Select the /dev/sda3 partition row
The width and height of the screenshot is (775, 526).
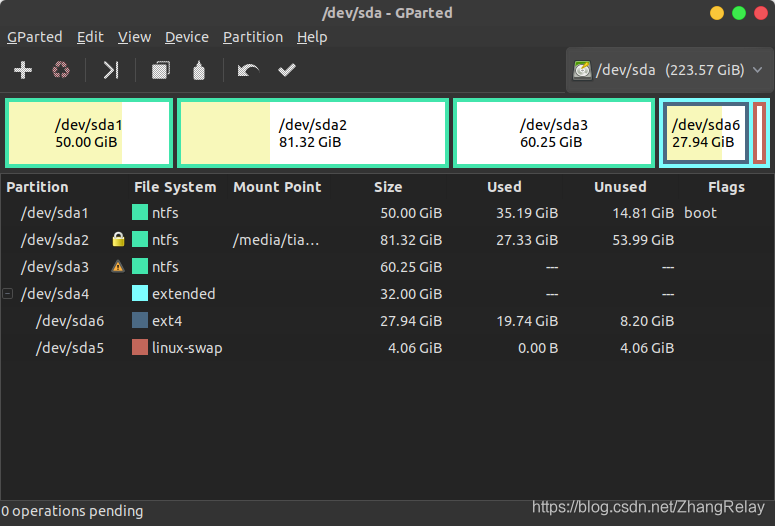[387, 267]
